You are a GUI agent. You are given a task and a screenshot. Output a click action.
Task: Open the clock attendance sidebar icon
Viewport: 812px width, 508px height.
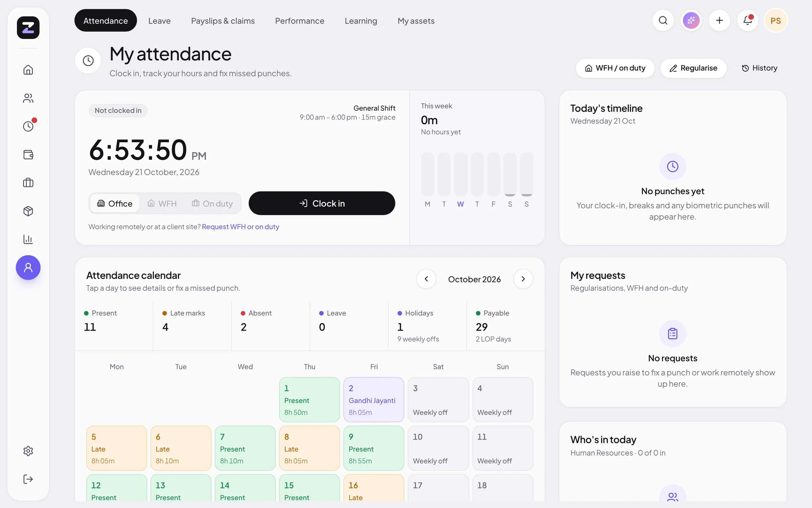tap(28, 126)
